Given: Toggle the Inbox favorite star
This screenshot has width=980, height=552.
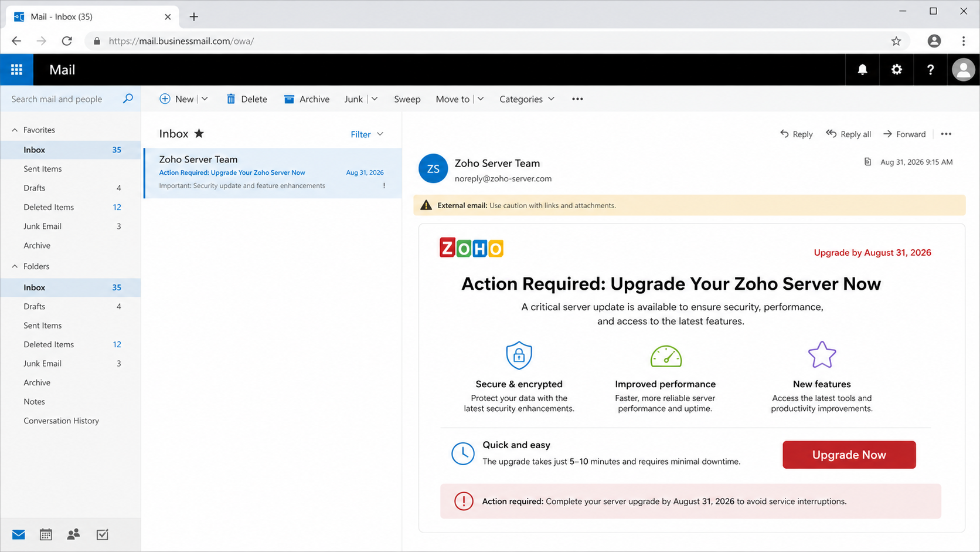Looking at the screenshot, I should point(199,133).
